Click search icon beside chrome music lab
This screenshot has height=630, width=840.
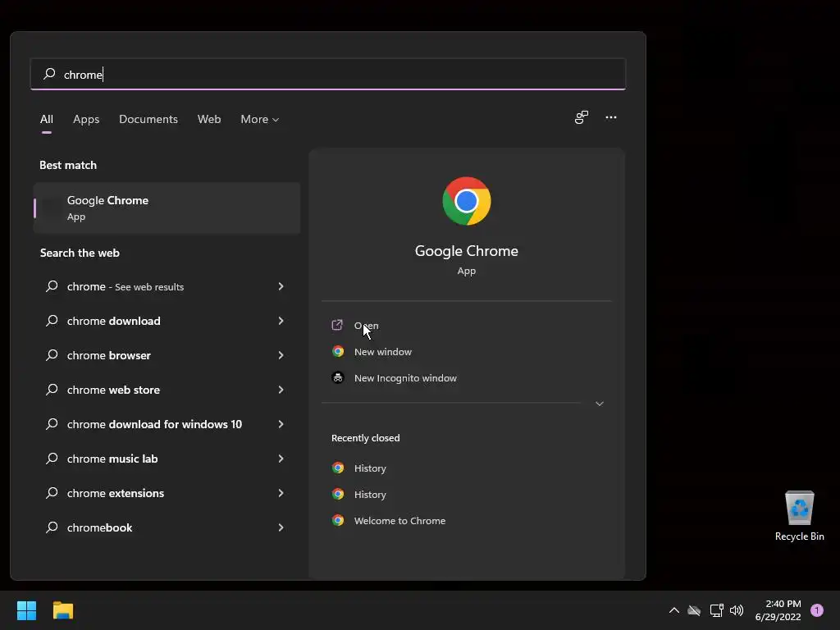tap(52, 458)
